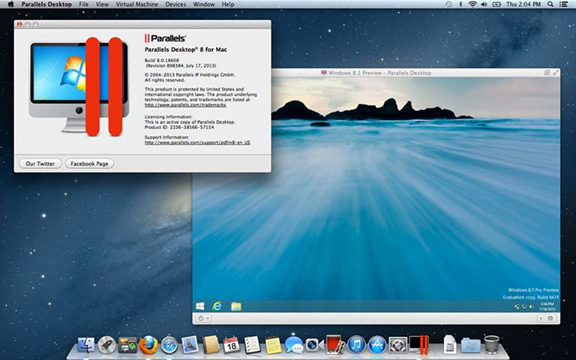This screenshot has width=576, height=360.
Task: Launch Internet Explorer from the Windows taskbar
Action: [217, 306]
